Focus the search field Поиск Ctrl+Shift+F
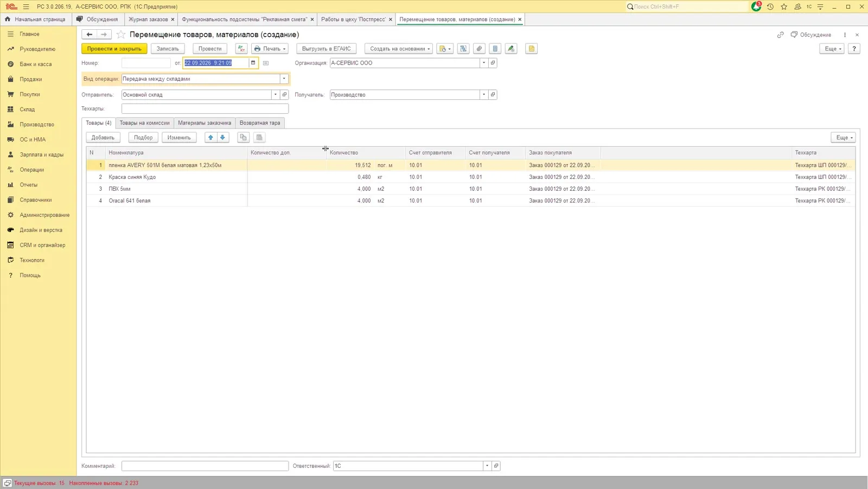The height and width of the screenshot is (489, 868). [687, 7]
